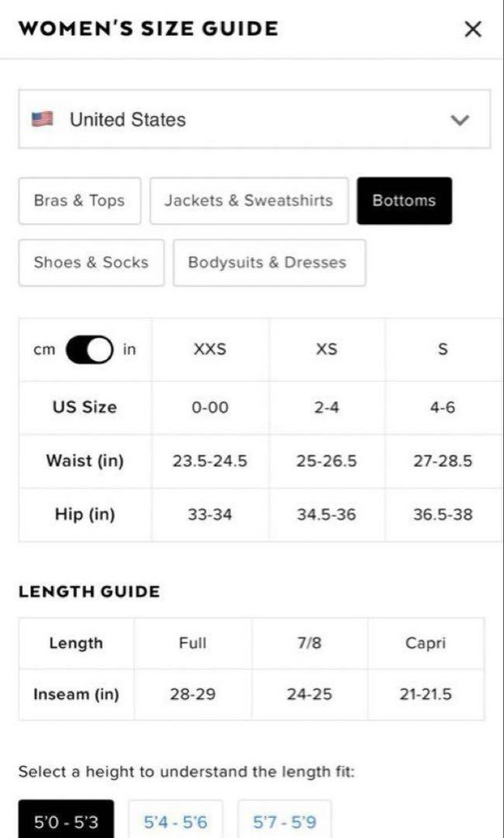Expand the country dropdown chevron
This screenshot has width=504, height=838.
click(460, 119)
